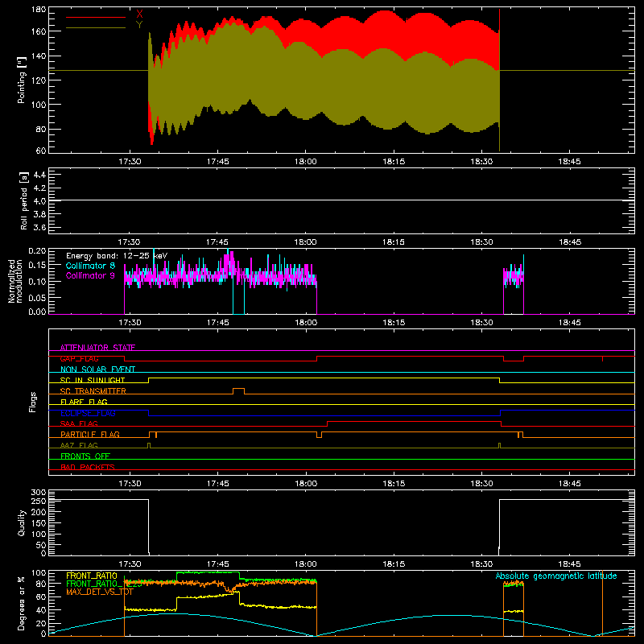644x644 pixels.
Task: Click the BAD_PACKETS flag label
Action: click(x=88, y=467)
